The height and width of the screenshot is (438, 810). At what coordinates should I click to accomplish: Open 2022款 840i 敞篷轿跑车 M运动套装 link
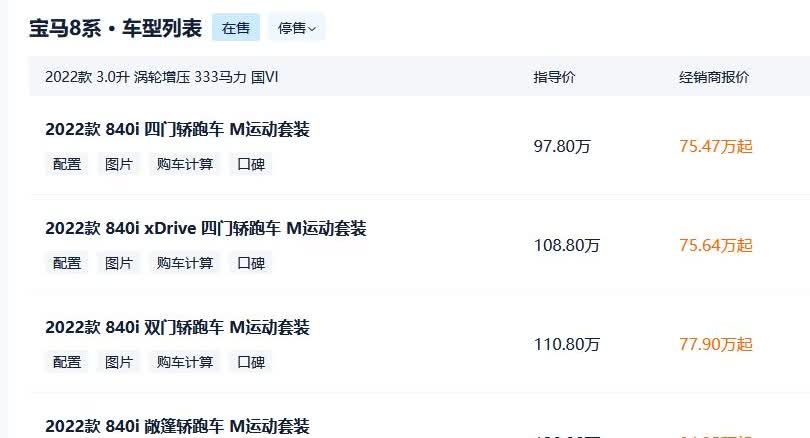click(177, 427)
